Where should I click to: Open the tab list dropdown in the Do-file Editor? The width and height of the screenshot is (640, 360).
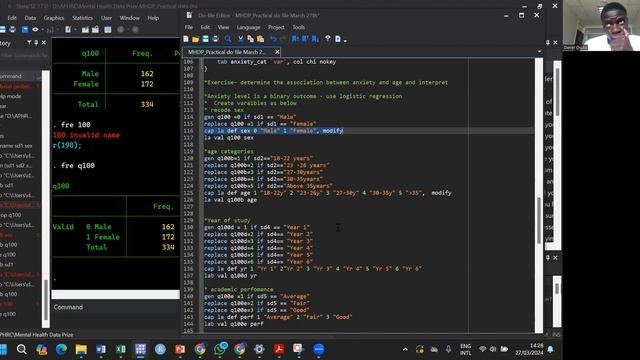[539, 52]
